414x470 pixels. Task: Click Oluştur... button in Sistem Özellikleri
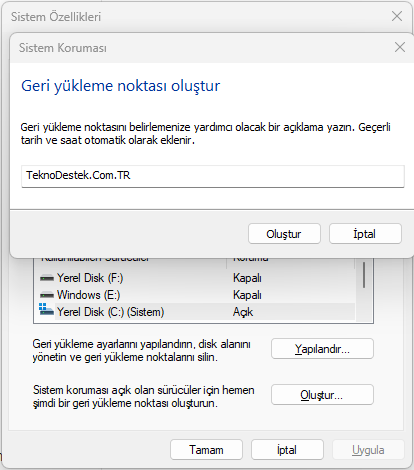click(322, 395)
